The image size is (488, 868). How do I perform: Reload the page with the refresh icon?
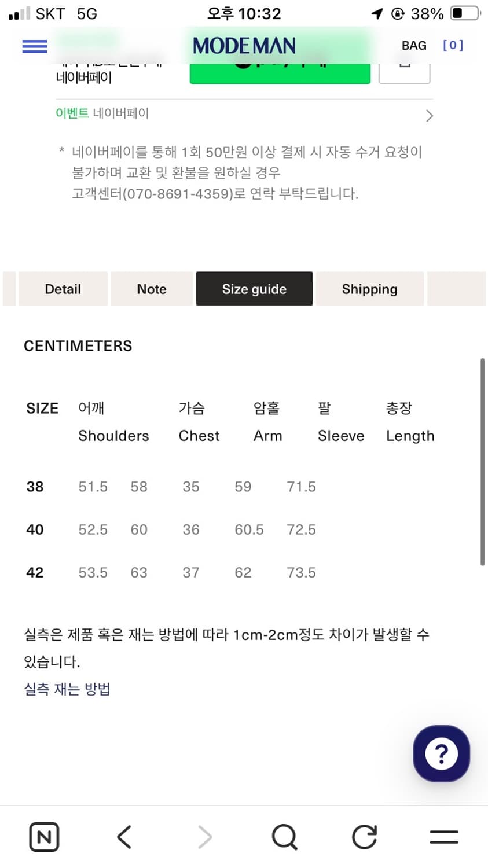[365, 837]
